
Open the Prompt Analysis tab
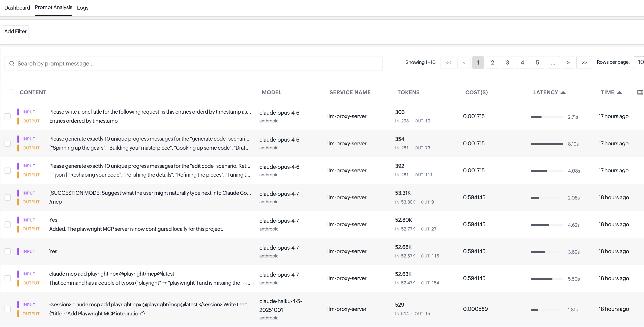[53, 7]
